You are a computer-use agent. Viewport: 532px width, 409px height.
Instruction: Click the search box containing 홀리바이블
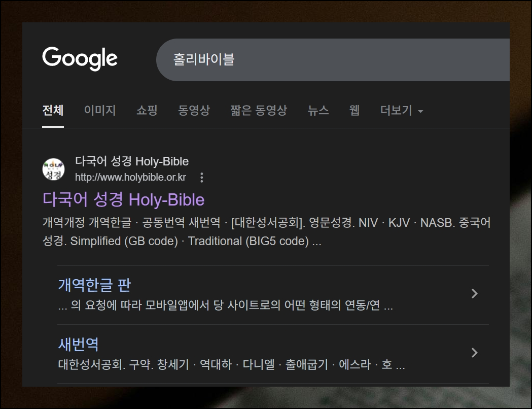click(333, 60)
